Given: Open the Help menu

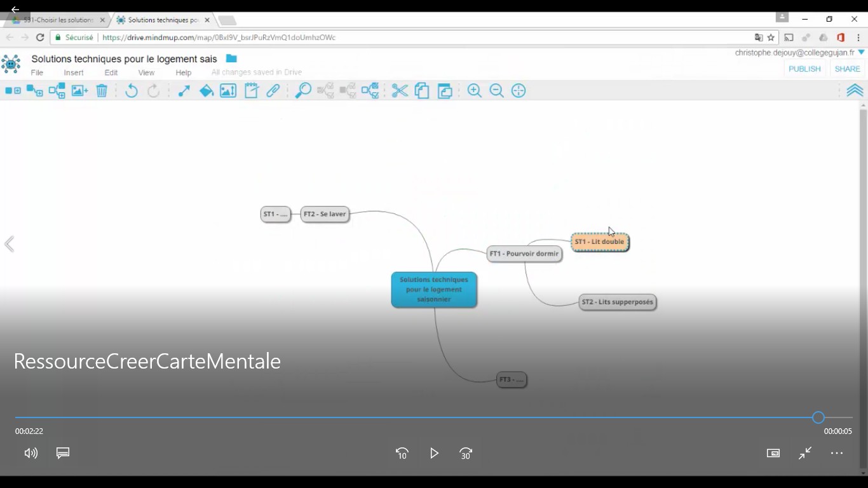Looking at the screenshot, I should 184,72.
